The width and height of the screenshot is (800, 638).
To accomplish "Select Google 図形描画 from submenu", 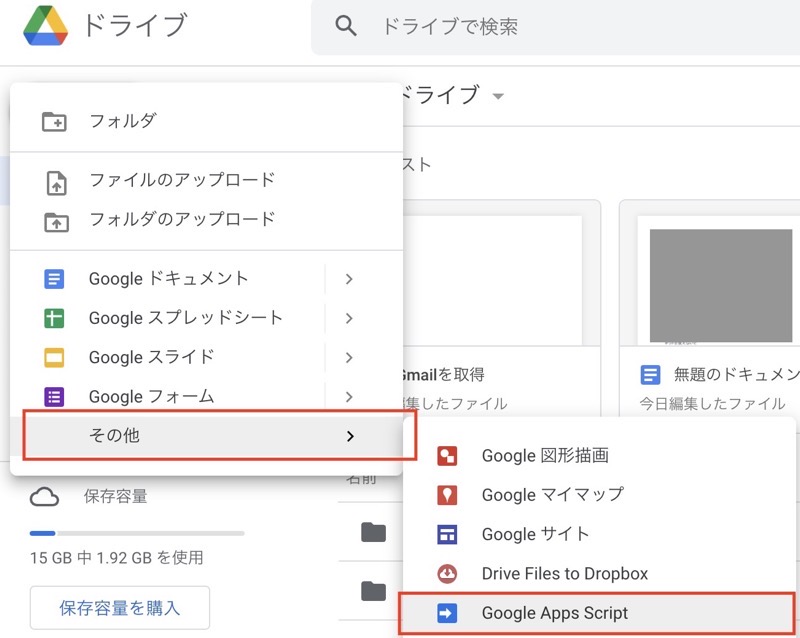I will point(599,456).
